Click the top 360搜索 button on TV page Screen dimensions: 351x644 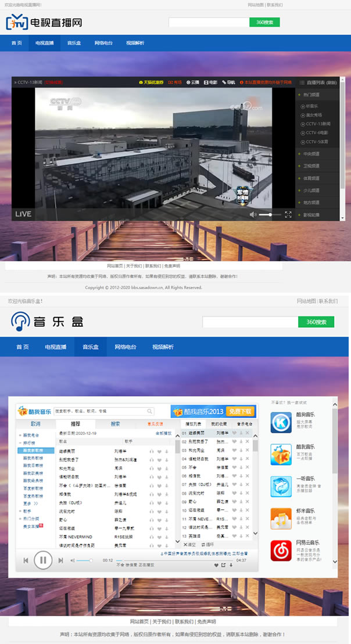[264, 22]
